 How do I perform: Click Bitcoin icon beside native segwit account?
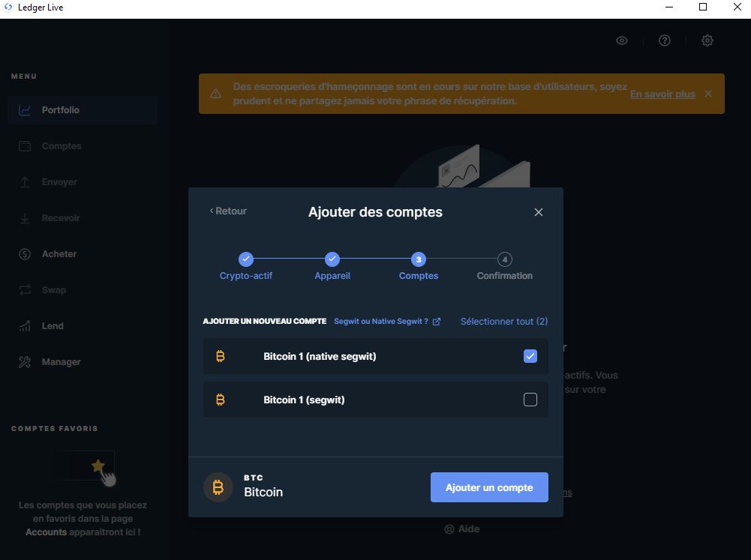click(x=221, y=356)
